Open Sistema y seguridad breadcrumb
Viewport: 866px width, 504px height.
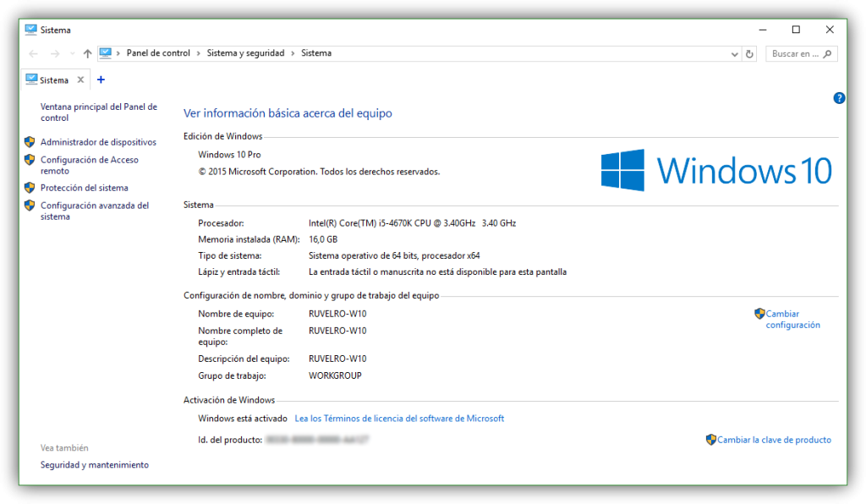click(x=245, y=53)
